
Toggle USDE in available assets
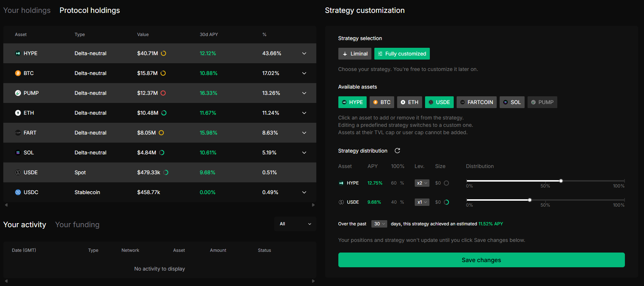[439, 102]
